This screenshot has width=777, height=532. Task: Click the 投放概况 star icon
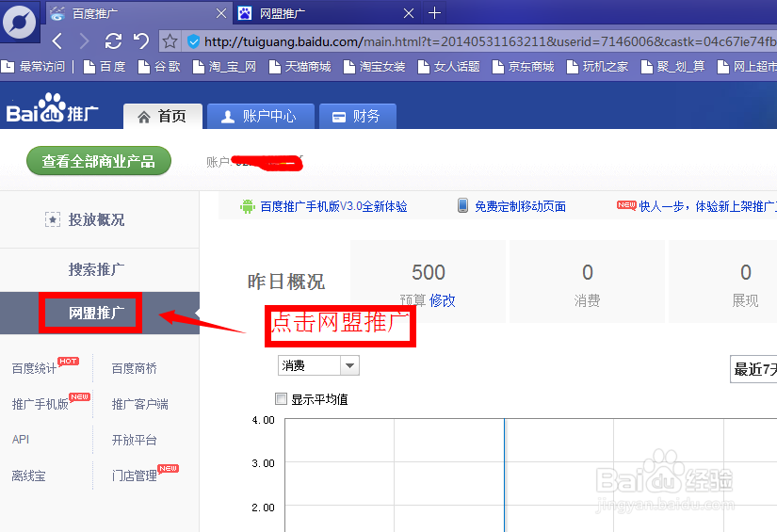coord(53,219)
